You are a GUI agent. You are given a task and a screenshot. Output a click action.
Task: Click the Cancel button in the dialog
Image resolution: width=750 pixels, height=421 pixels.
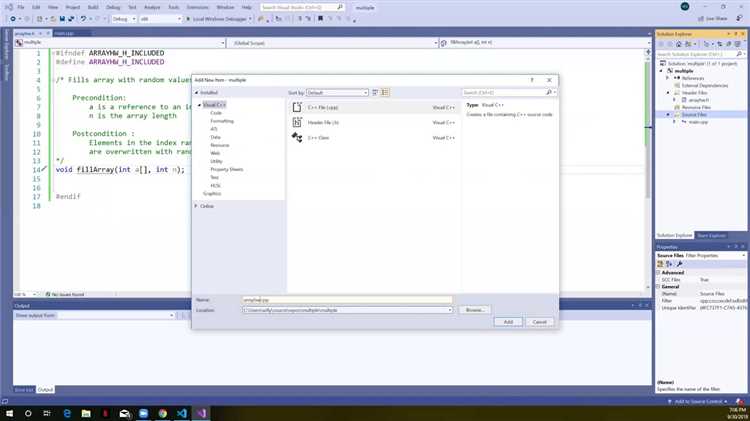point(540,322)
